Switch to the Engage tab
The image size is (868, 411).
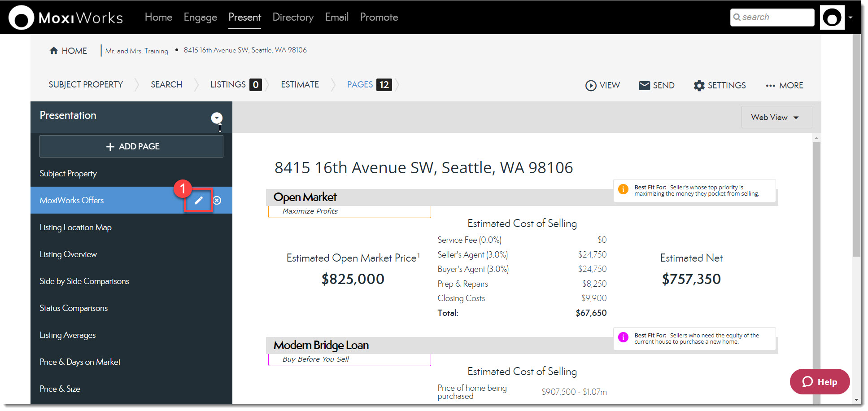point(200,17)
